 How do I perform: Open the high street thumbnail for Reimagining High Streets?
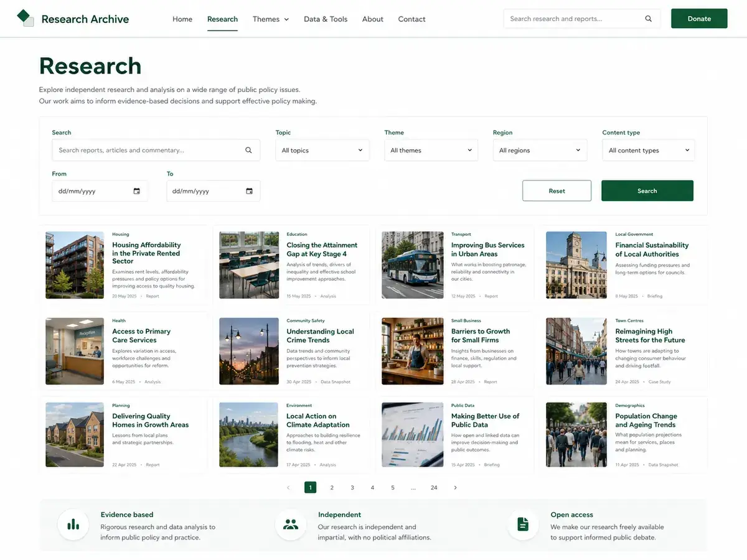[x=576, y=351]
